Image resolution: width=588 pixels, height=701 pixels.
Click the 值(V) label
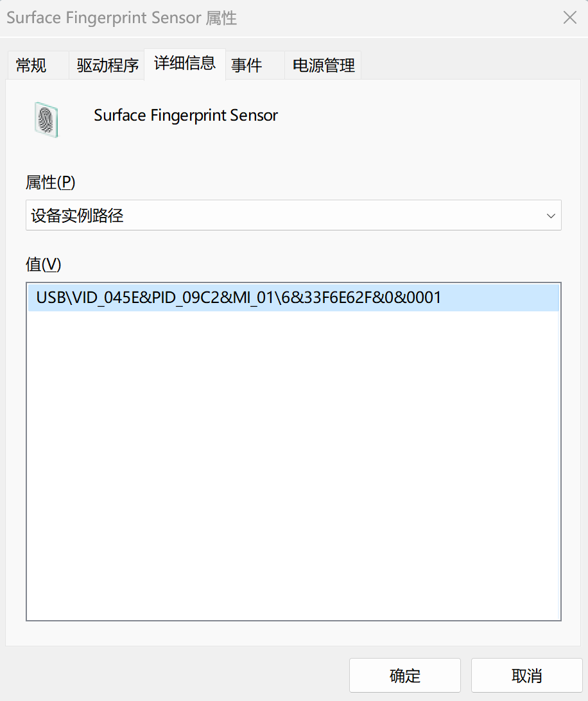(x=43, y=264)
